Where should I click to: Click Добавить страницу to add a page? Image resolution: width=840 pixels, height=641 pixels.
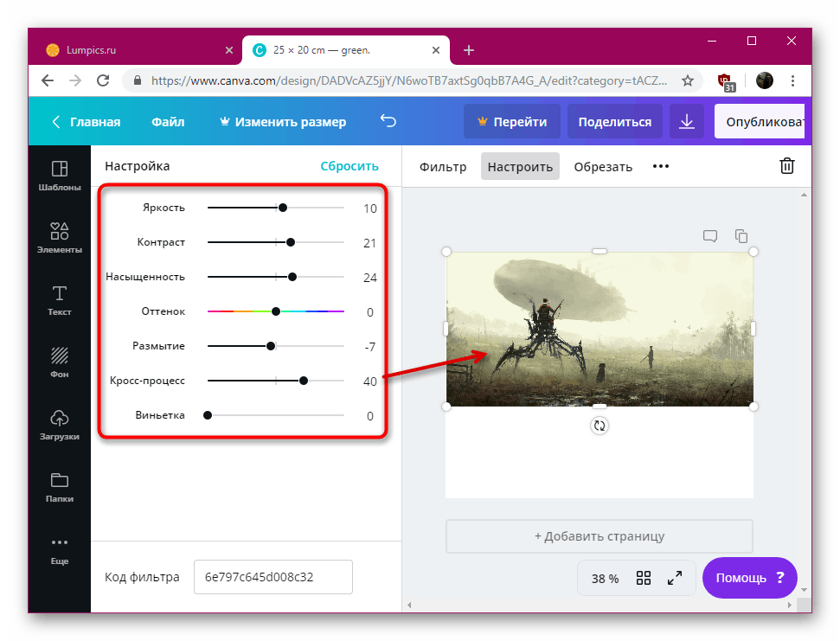pos(600,536)
